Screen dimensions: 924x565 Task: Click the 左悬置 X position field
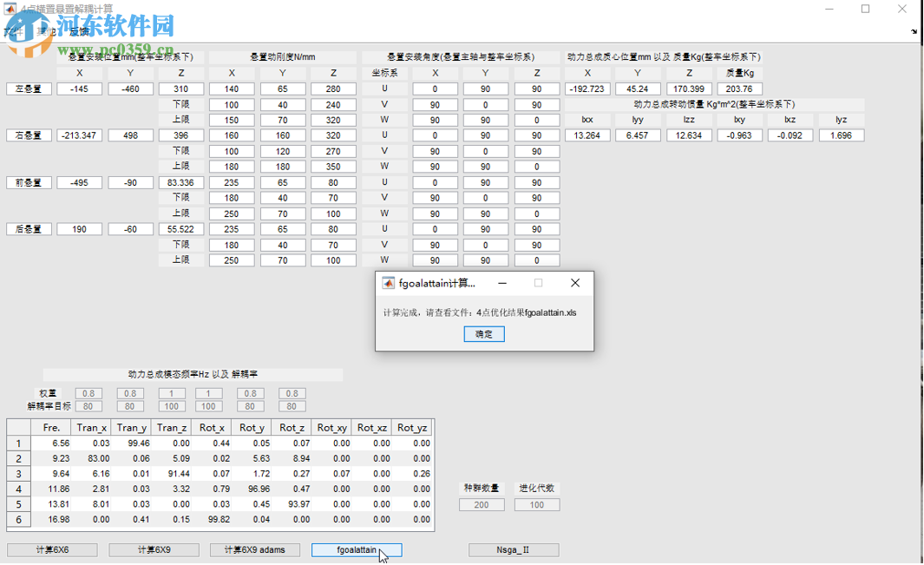(80, 89)
